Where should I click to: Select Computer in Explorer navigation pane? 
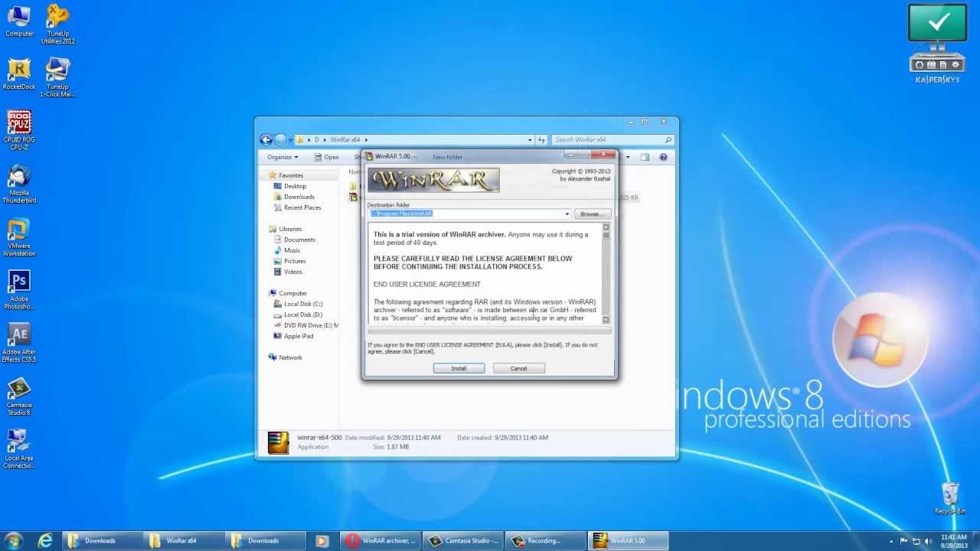tap(292, 293)
